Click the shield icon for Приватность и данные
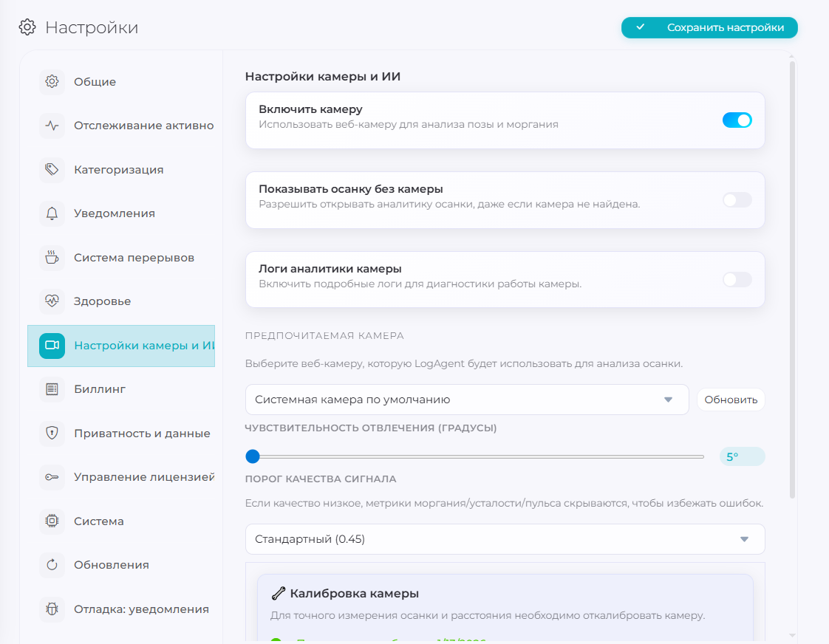 click(52, 434)
